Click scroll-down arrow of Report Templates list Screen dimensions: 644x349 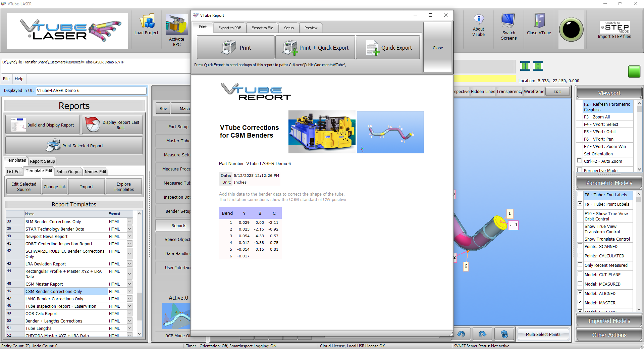click(x=139, y=334)
